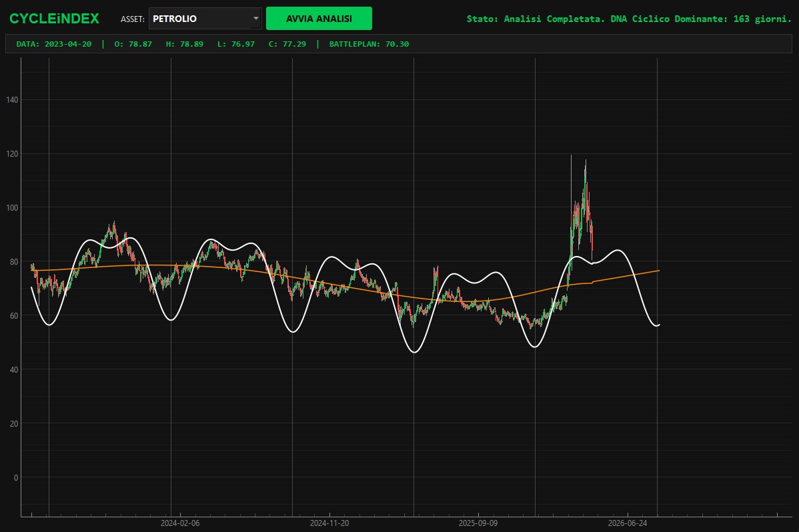The width and height of the screenshot is (799, 532).
Task: Click the orange trend line's right end
Action: (659, 271)
